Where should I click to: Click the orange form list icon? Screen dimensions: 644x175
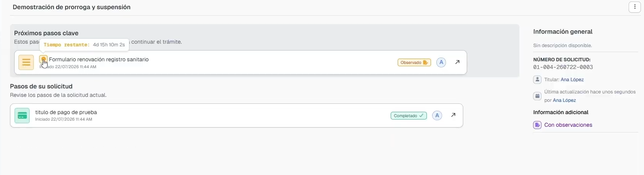click(x=26, y=62)
